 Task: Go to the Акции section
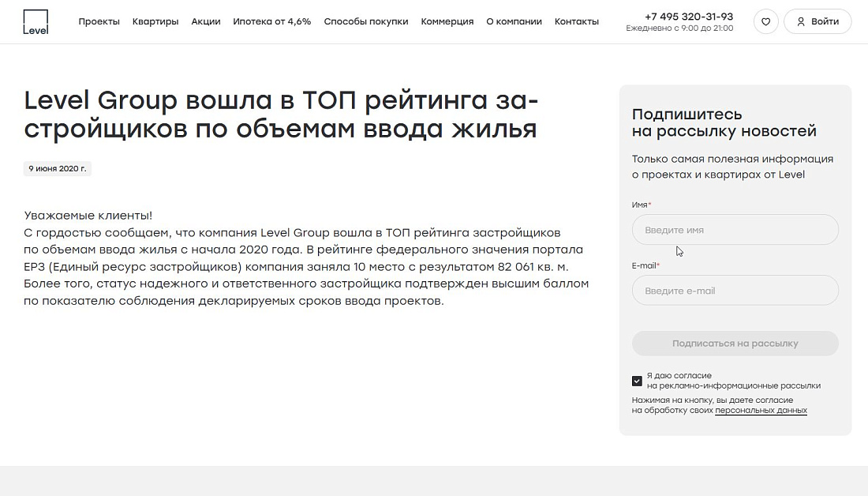pyautogui.click(x=206, y=21)
